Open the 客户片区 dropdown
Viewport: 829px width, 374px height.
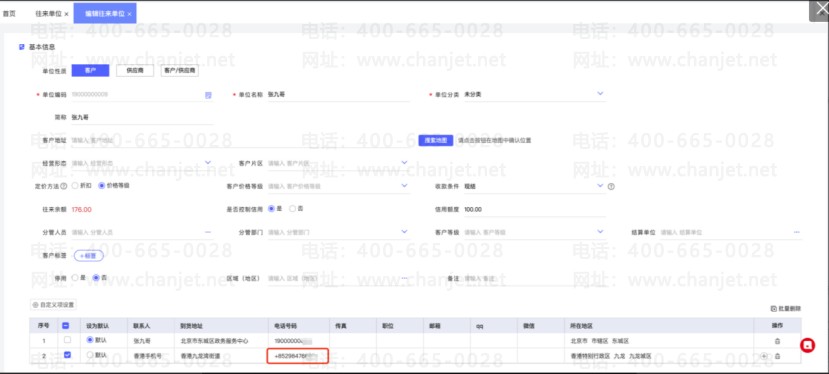pyautogui.click(x=404, y=162)
